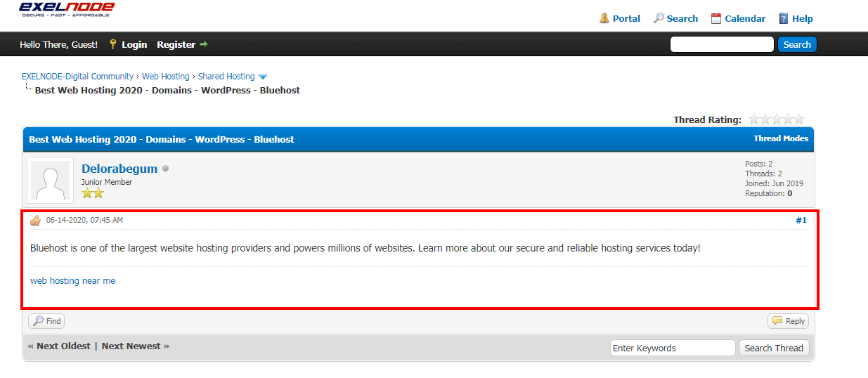Rate thread with the fifth star

click(799, 119)
